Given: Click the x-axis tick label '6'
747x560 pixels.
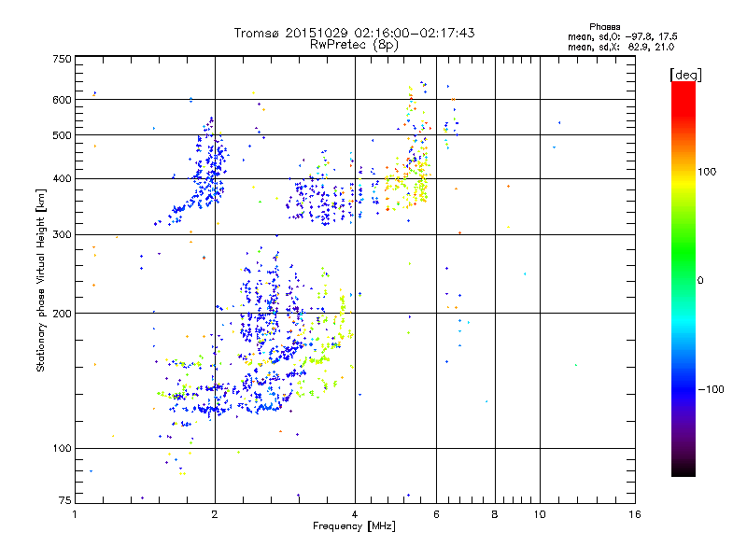Looking at the screenshot, I should (x=436, y=514).
